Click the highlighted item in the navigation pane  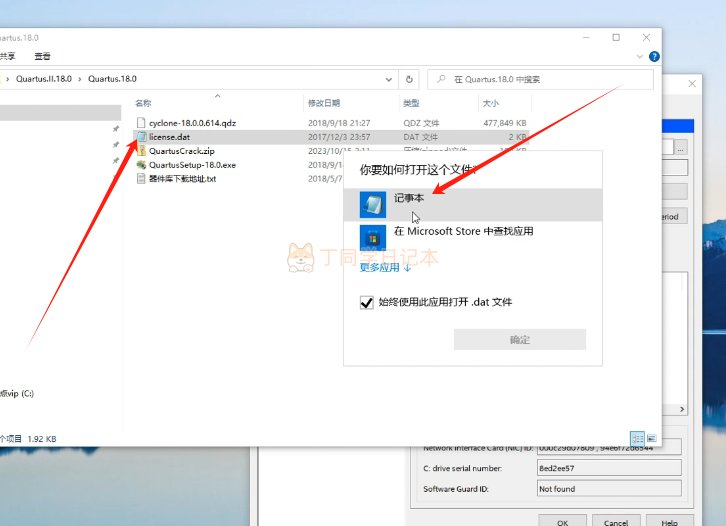(60, 113)
